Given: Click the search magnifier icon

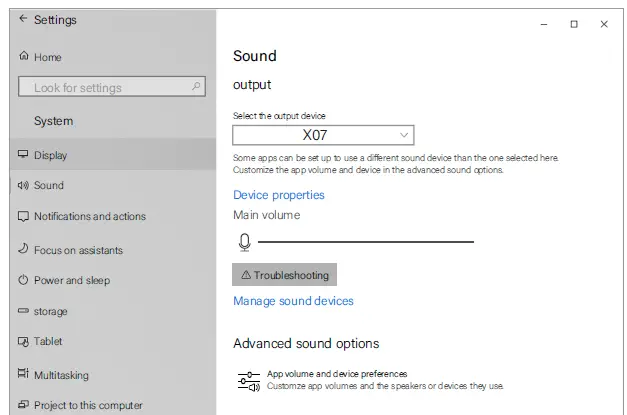Looking at the screenshot, I should tap(197, 87).
